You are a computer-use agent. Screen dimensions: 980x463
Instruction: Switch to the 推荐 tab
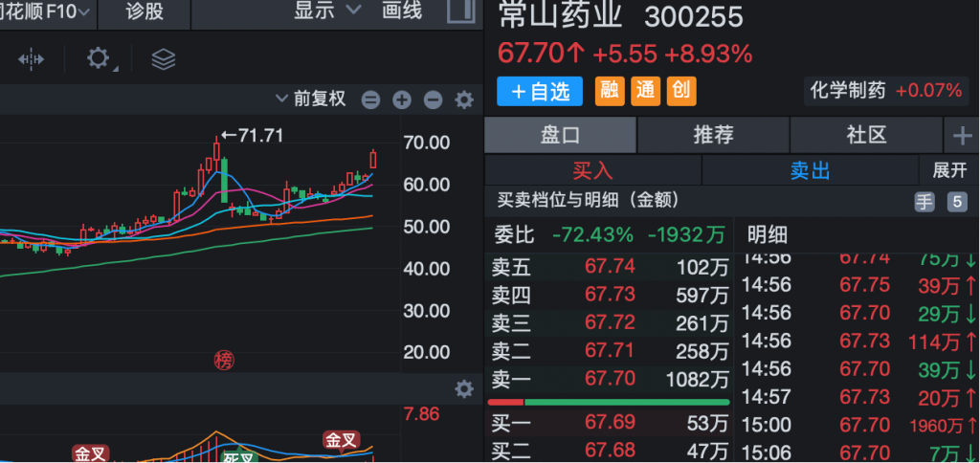click(713, 135)
